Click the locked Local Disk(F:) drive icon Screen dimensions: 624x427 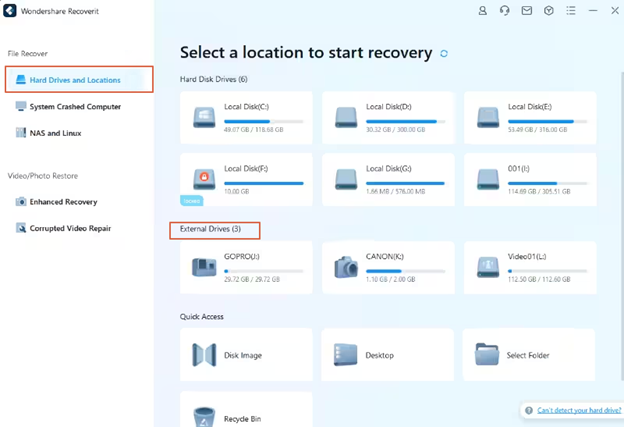(204, 179)
